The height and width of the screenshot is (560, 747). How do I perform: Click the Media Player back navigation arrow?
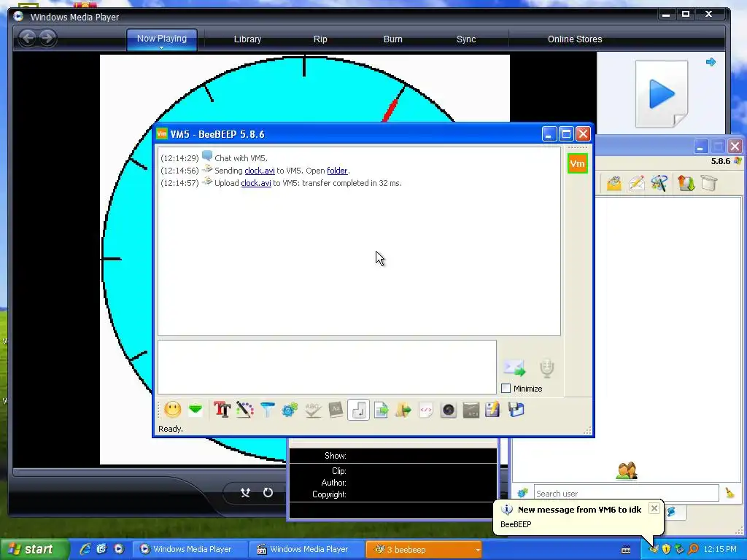click(28, 38)
